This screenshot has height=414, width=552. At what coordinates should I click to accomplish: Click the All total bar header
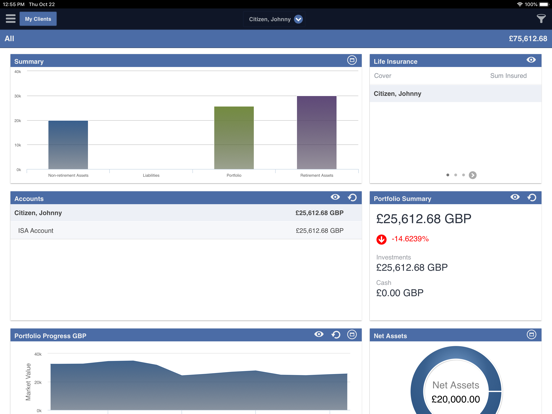(276, 39)
